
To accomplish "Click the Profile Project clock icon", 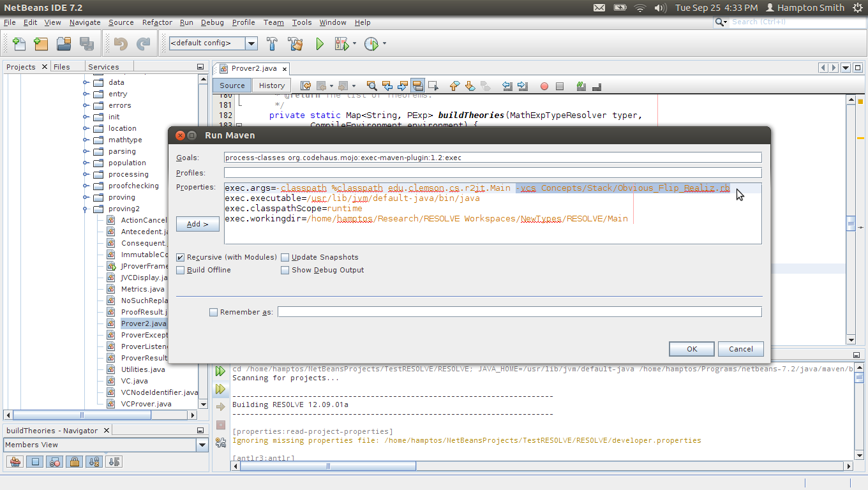I will coord(371,44).
